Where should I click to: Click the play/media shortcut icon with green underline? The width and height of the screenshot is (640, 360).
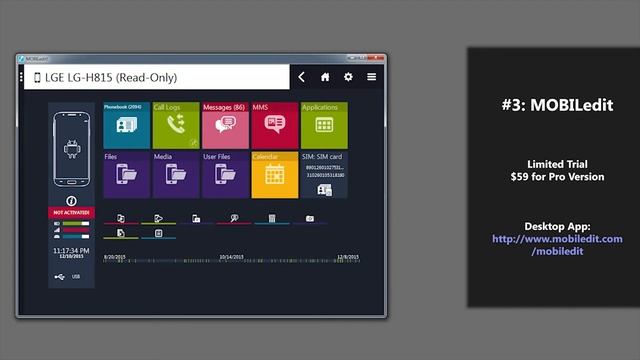click(158, 219)
